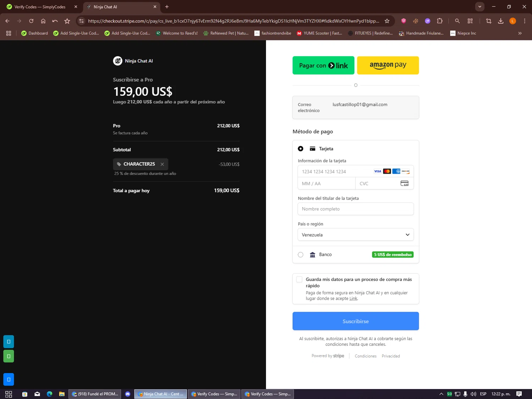Click the CVC input field
This screenshot has width=532, height=399.
385,183
